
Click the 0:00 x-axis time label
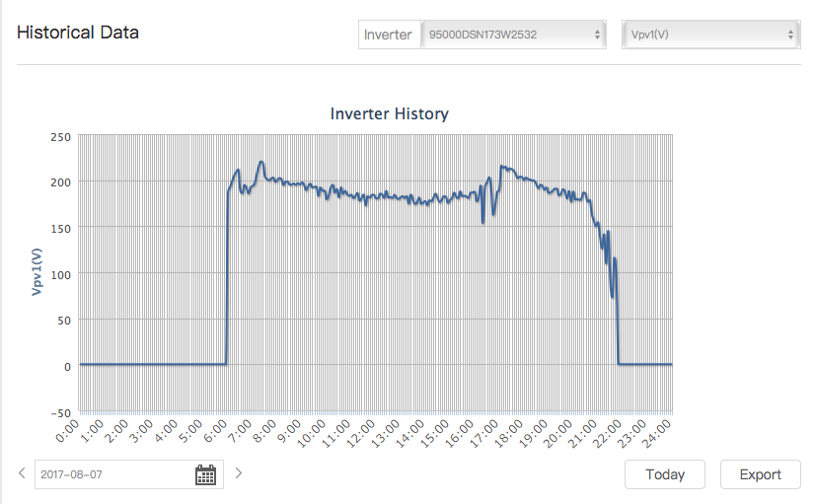click(70, 432)
